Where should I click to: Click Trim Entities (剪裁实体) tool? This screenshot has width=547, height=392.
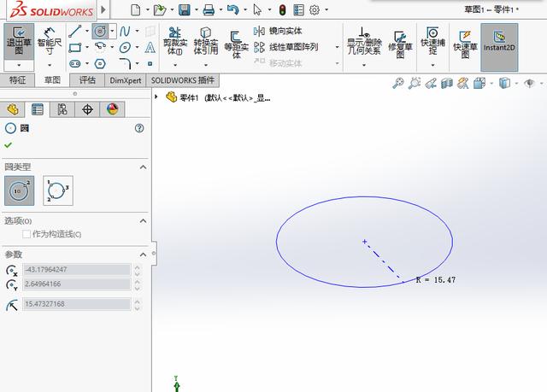click(x=175, y=41)
